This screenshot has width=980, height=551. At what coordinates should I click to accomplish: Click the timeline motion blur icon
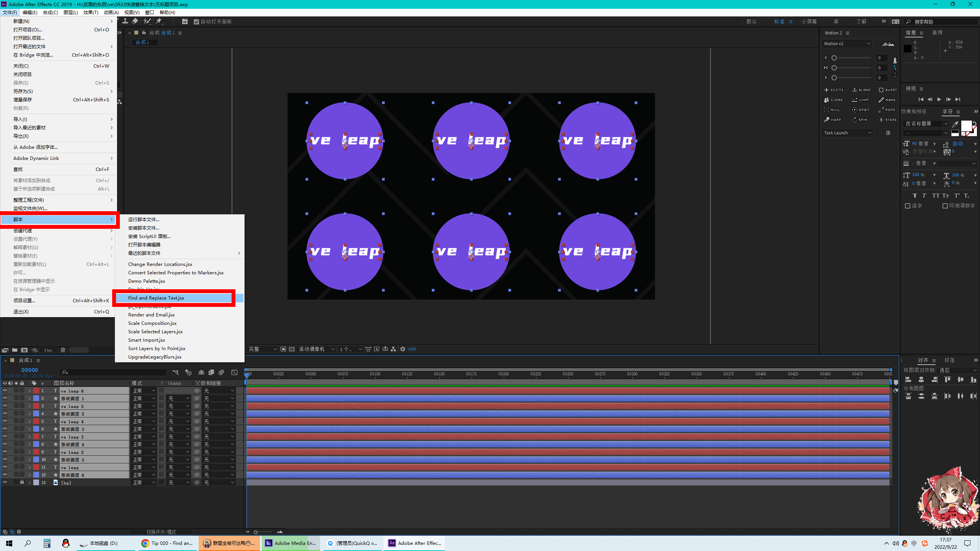221,372
